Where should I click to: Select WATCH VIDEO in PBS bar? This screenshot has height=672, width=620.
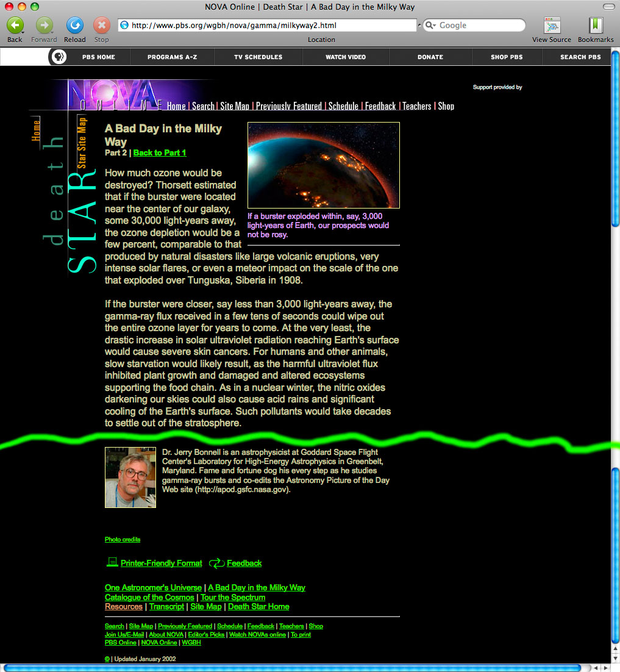pyautogui.click(x=346, y=57)
